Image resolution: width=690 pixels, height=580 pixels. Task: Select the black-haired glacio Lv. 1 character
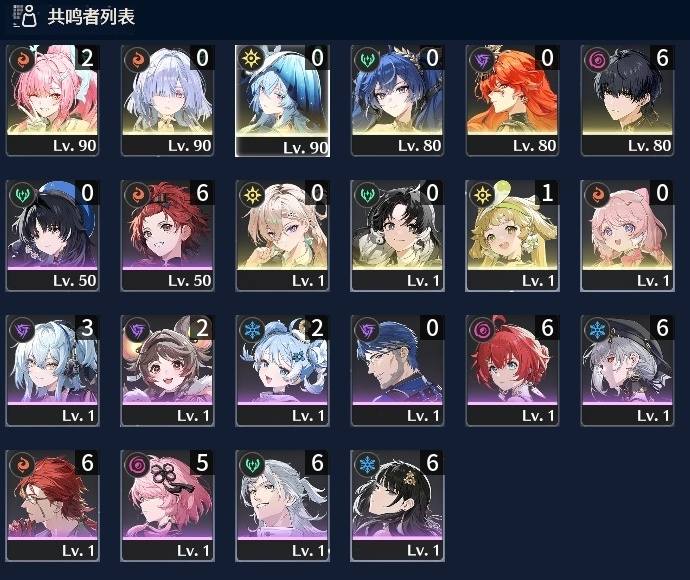pyautogui.click(x=397, y=506)
